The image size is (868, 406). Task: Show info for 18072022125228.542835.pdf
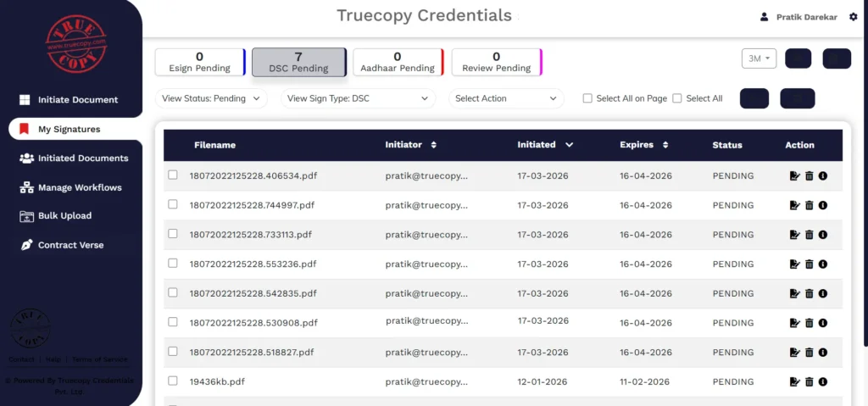tap(822, 293)
